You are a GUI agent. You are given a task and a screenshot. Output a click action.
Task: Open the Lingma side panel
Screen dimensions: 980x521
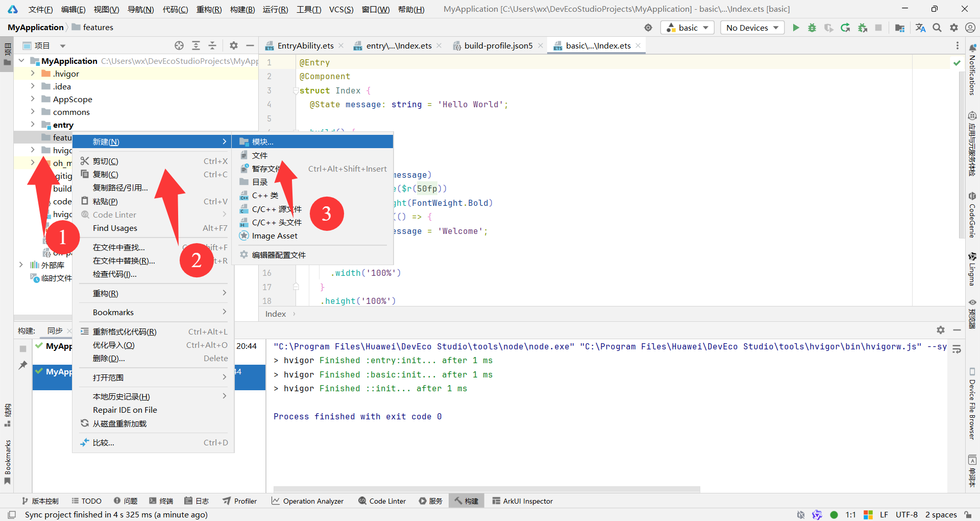pyautogui.click(x=972, y=269)
